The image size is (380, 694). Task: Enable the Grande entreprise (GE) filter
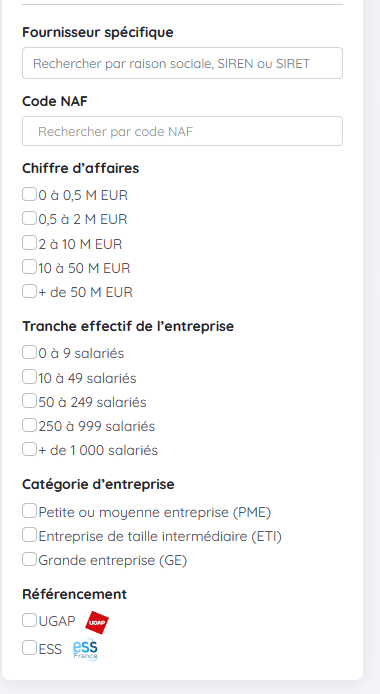[29, 559]
